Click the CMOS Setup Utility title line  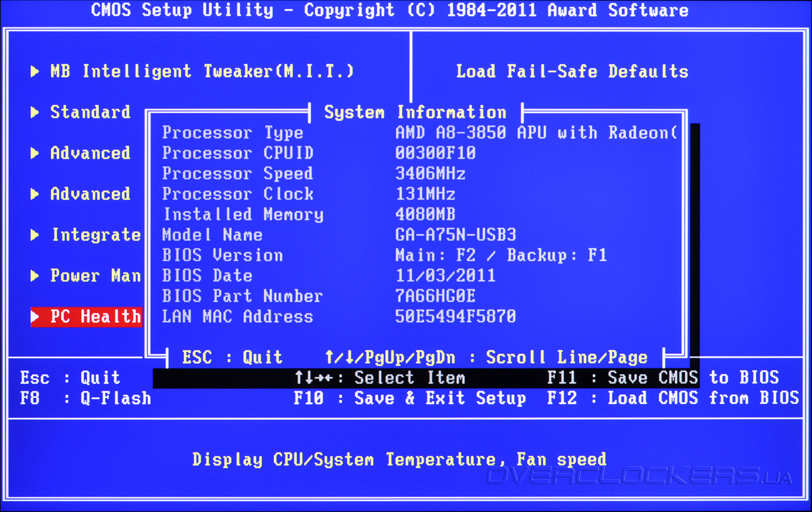point(390,10)
